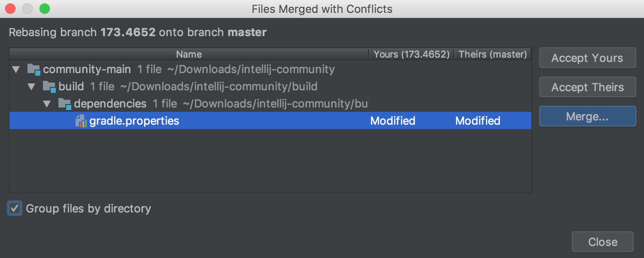Collapse the build folder node

(x=32, y=86)
